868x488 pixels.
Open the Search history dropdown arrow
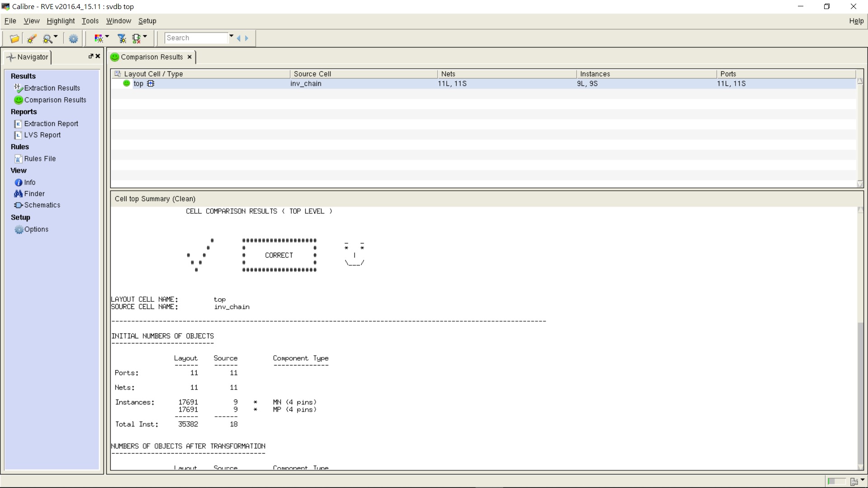coord(231,36)
